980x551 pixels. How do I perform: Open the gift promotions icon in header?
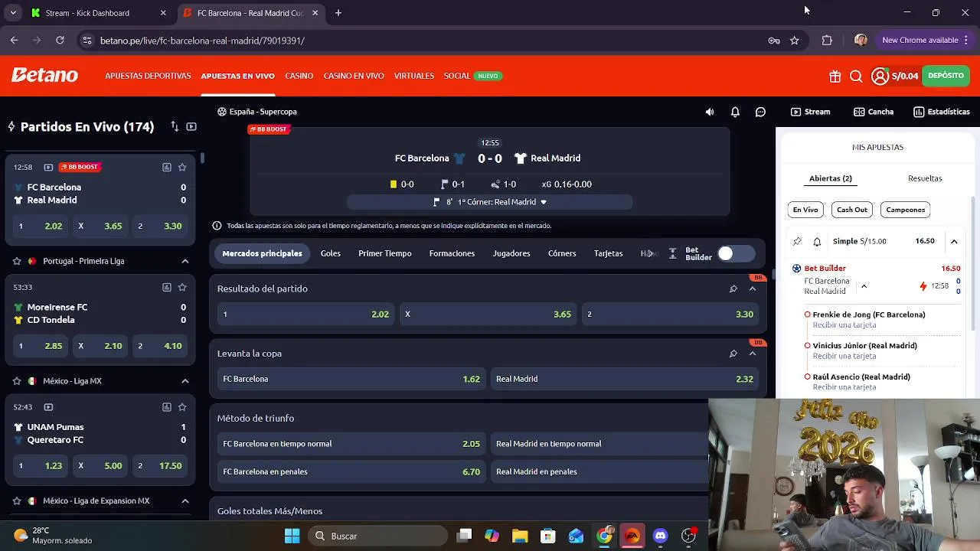tap(835, 76)
